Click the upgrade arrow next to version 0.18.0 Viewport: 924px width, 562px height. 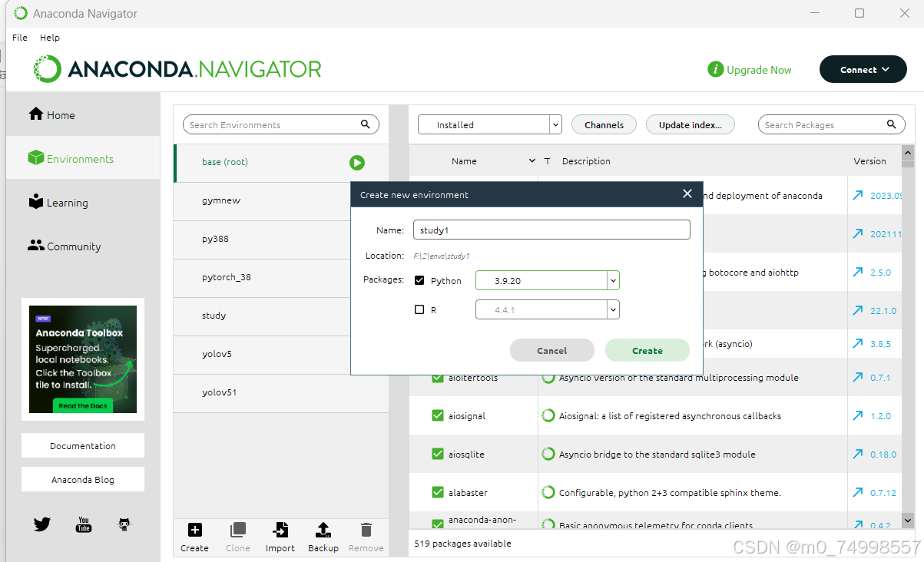pyautogui.click(x=858, y=454)
